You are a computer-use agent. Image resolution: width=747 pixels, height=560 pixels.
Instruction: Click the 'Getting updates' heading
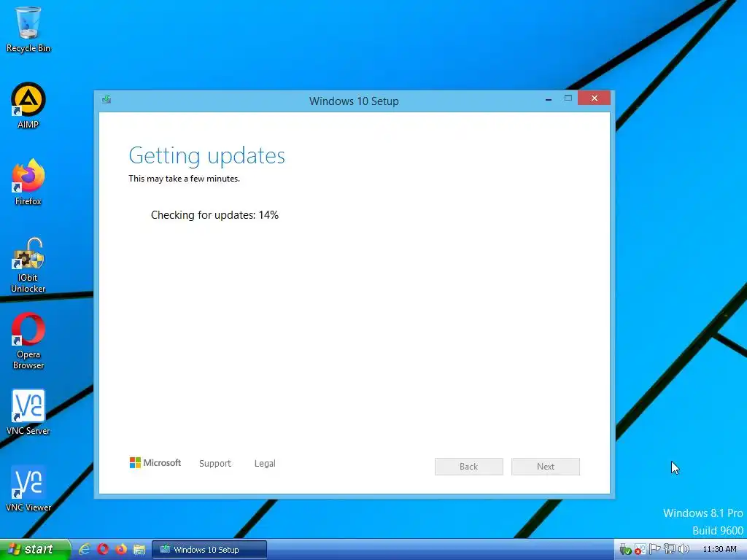(x=206, y=156)
